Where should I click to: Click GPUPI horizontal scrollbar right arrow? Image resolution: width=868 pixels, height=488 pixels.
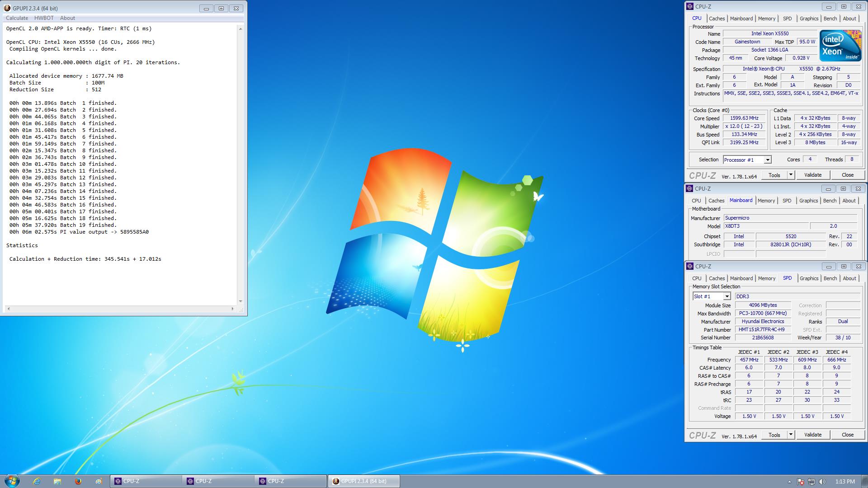coord(233,309)
